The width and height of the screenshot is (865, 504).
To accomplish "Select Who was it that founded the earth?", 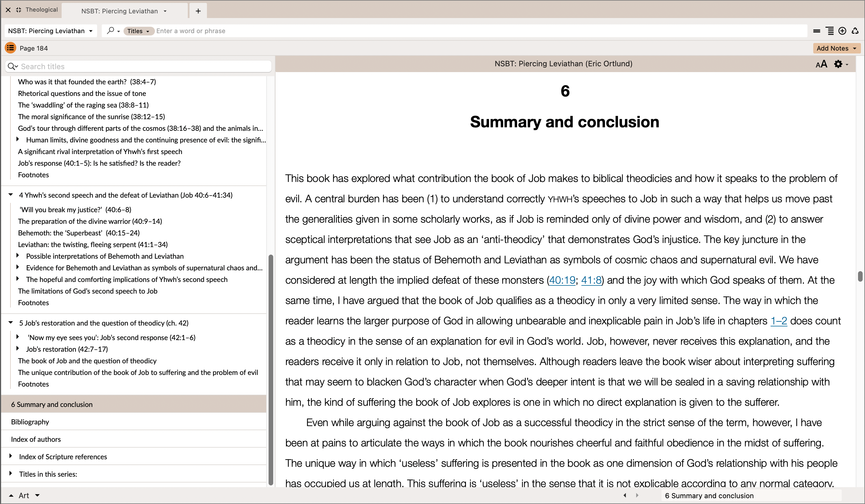I will (87, 82).
